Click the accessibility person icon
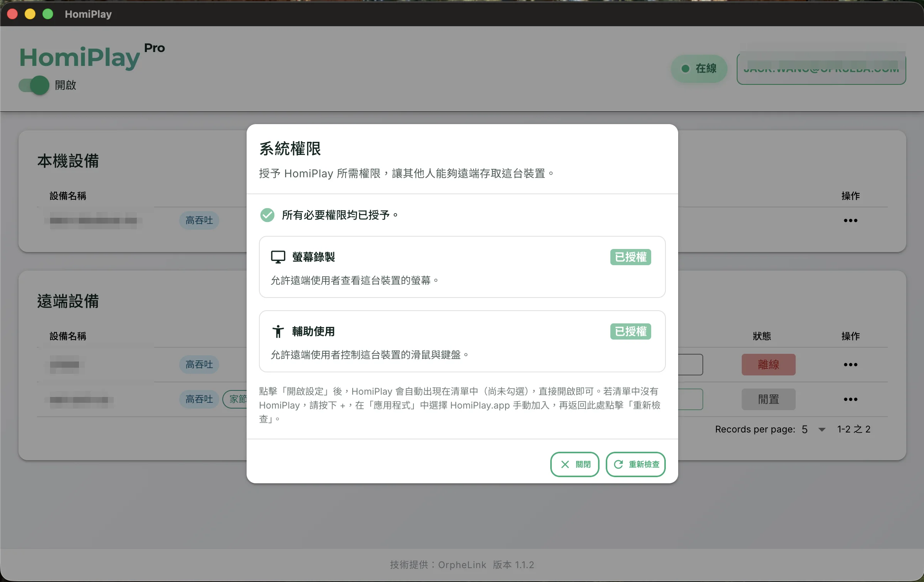The image size is (924, 582). click(x=278, y=331)
